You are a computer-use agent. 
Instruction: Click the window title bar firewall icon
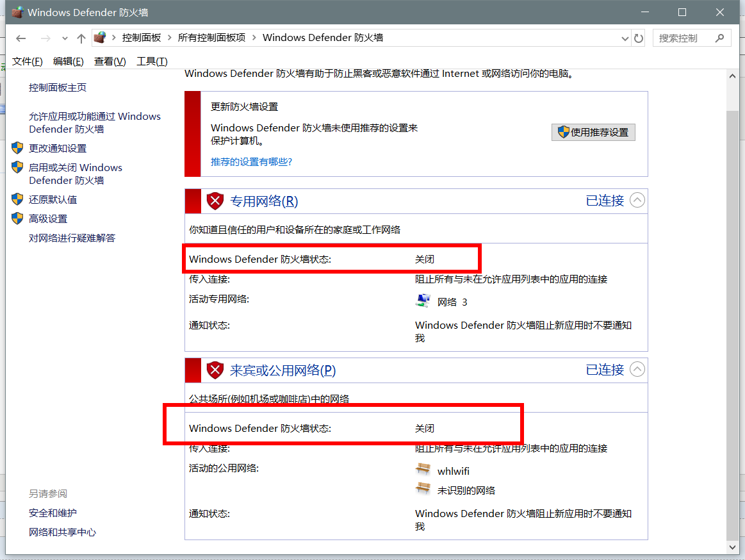tap(17, 12)
